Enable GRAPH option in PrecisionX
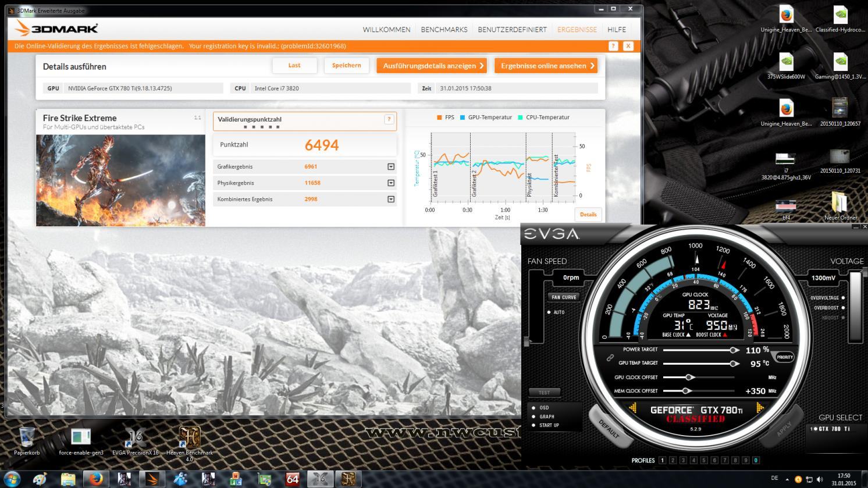 click(543, 416)
